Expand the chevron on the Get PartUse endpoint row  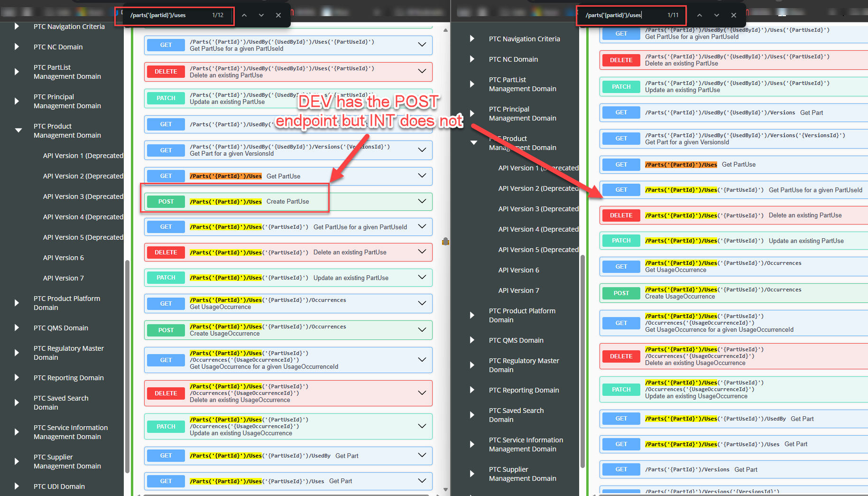coord(422,176)
